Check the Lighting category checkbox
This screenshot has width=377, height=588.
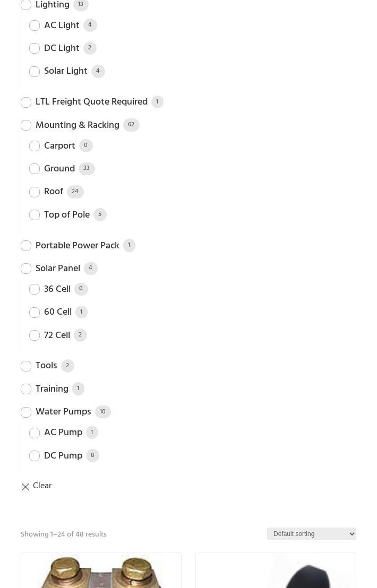click(x=26, y=5)
